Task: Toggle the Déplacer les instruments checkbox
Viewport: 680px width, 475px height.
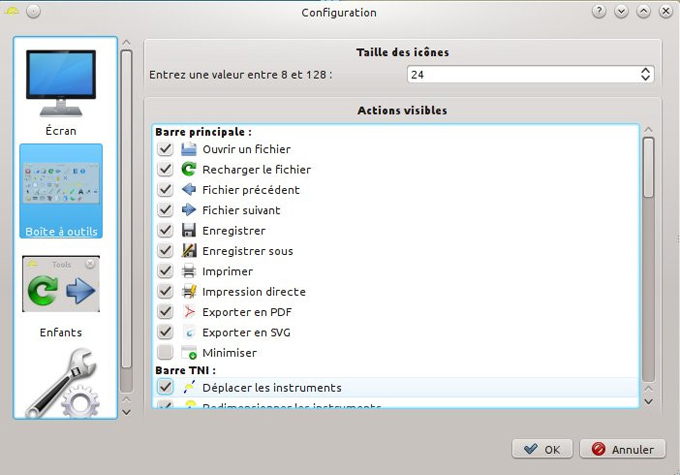Action: [166, 387]
